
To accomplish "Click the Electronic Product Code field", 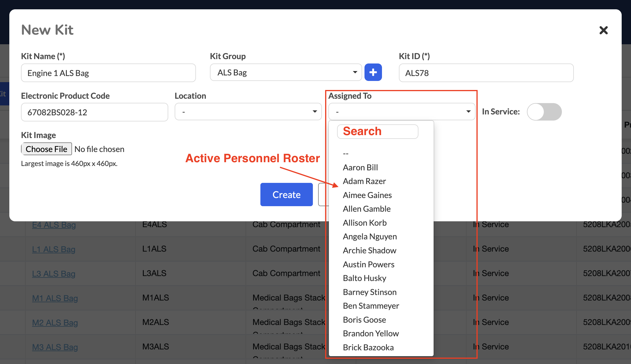I will [94, 112].
